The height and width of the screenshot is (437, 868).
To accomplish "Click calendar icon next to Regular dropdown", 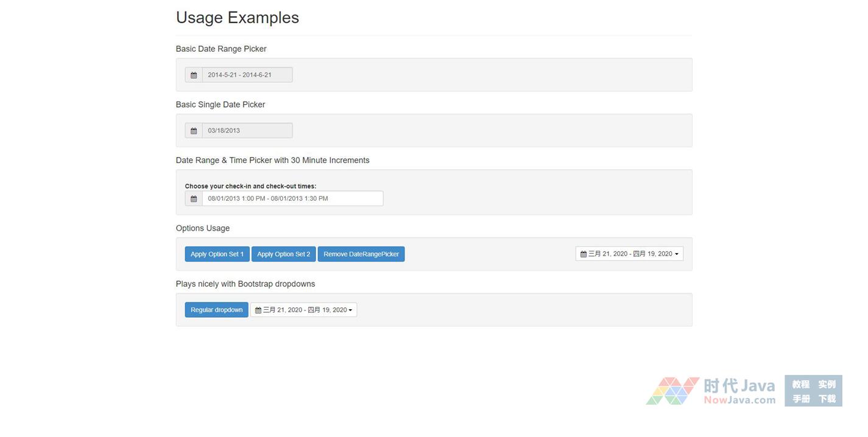I will (x=258, y=310).
